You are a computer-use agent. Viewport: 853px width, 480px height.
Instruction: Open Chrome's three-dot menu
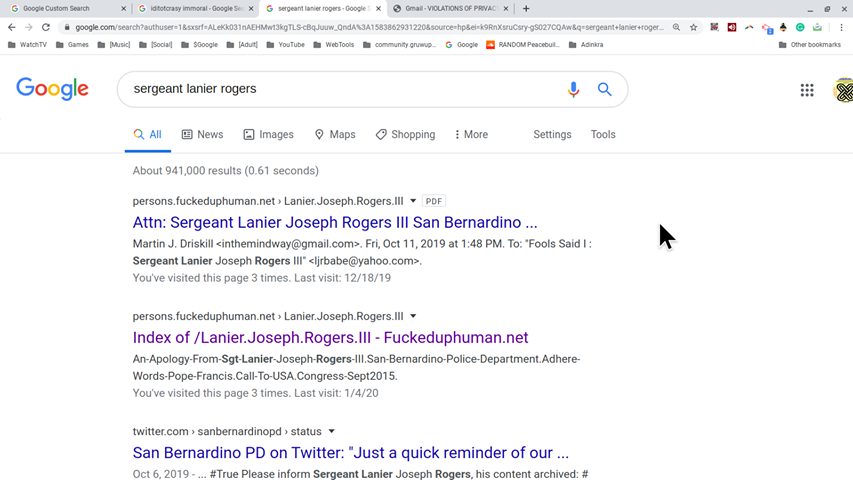coord(841,27)
